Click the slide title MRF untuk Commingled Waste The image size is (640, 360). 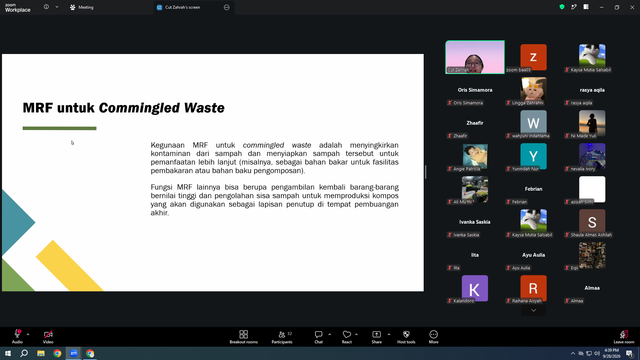124,108
